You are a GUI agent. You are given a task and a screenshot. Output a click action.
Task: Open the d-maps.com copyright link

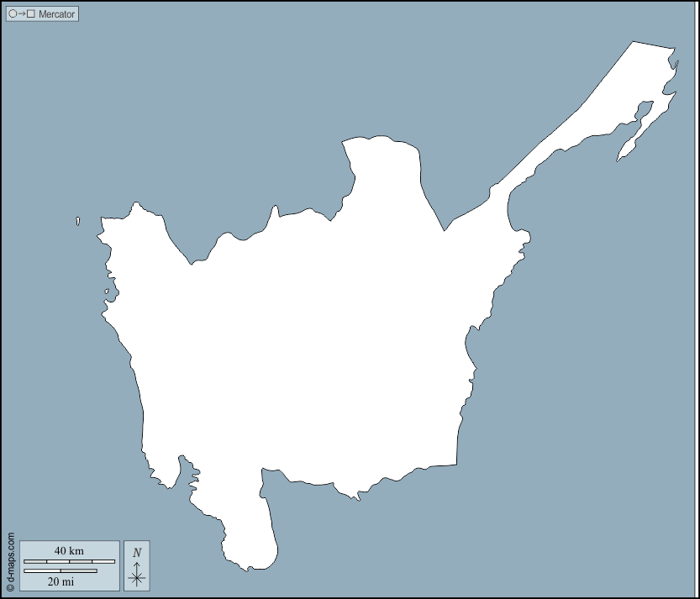tap(10, 562)
